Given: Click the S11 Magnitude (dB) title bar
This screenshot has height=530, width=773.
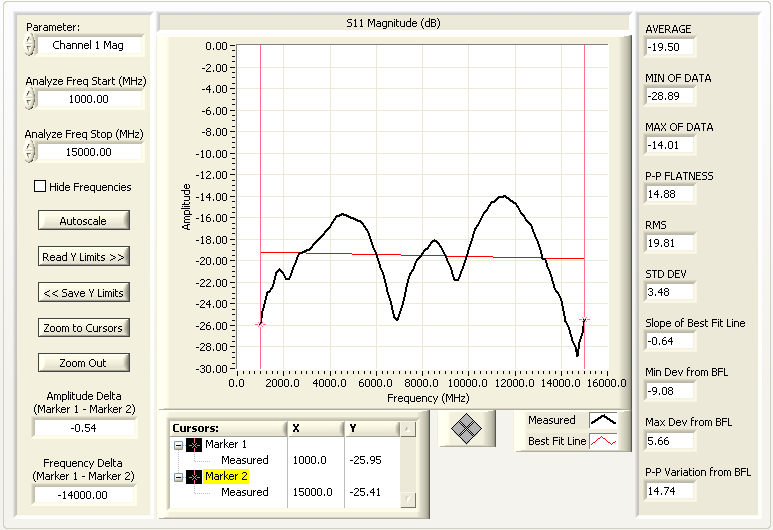Looking at the screenshot, I should tap(393, 23).
